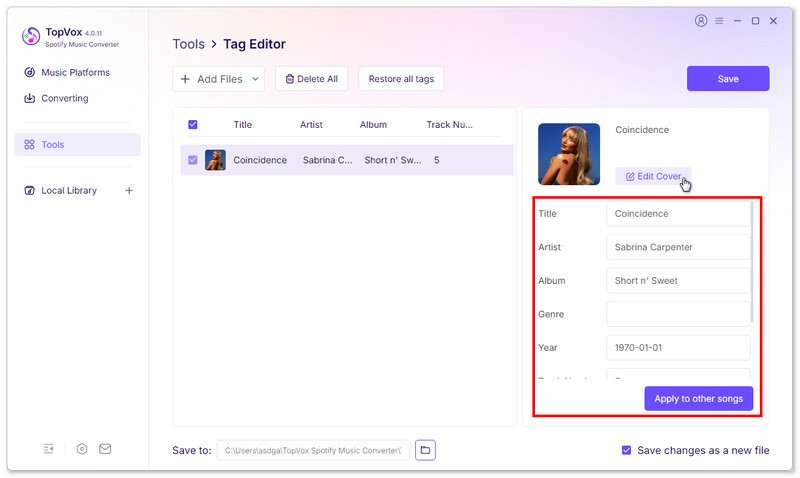Edit the Album field Short n' Sweet
The image size is (800, 478).
coord(679,281)
